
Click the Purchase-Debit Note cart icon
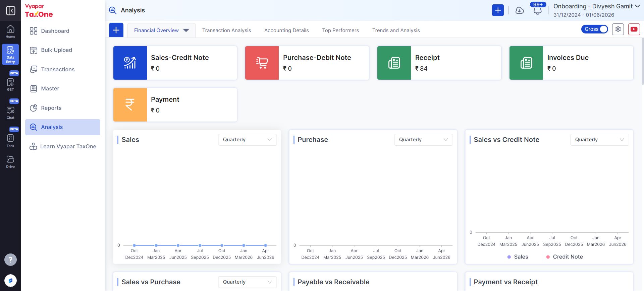point(262,63)
